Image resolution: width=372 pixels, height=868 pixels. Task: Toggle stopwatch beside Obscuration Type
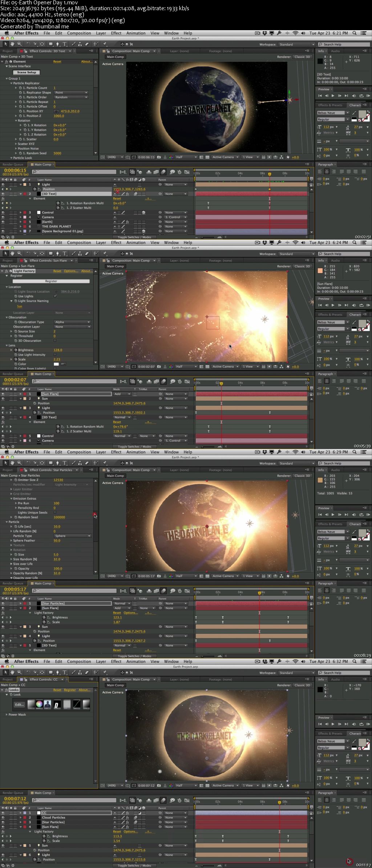tap(16, 322)
